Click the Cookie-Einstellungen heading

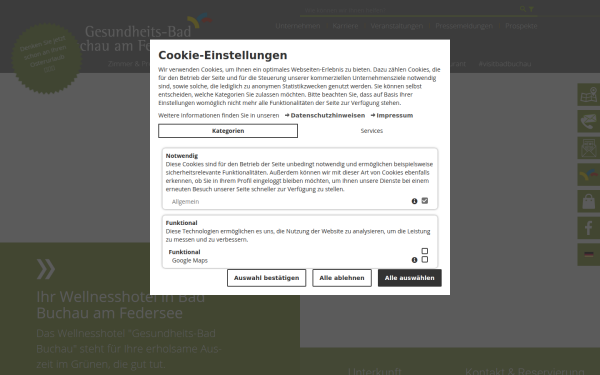[223, 55]
